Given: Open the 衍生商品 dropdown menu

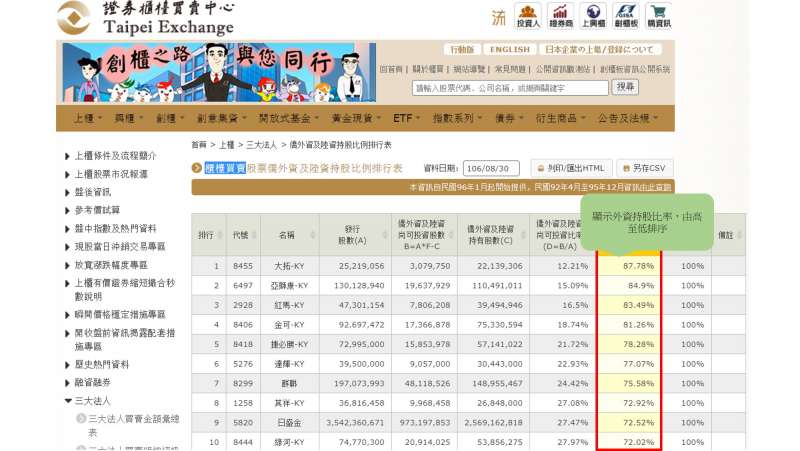Looking at the screenshot, I should (x=561, y=118).
